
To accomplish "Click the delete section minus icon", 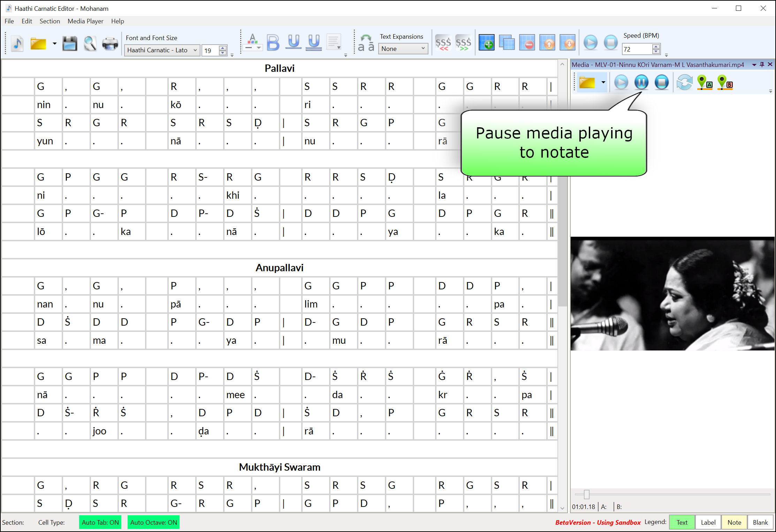I will click(527, 43).
